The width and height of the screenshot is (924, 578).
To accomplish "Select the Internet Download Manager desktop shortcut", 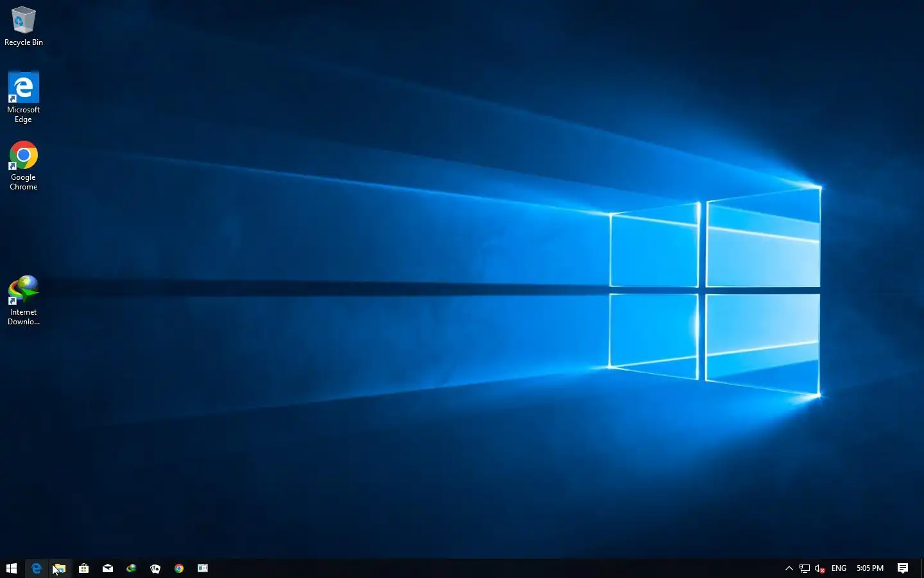I will 24,301.
